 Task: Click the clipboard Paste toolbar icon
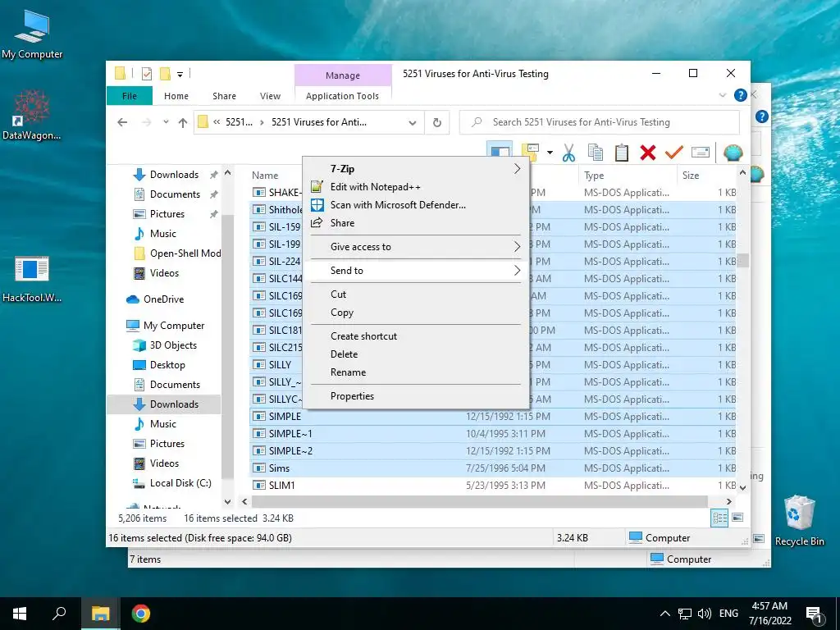622,153
